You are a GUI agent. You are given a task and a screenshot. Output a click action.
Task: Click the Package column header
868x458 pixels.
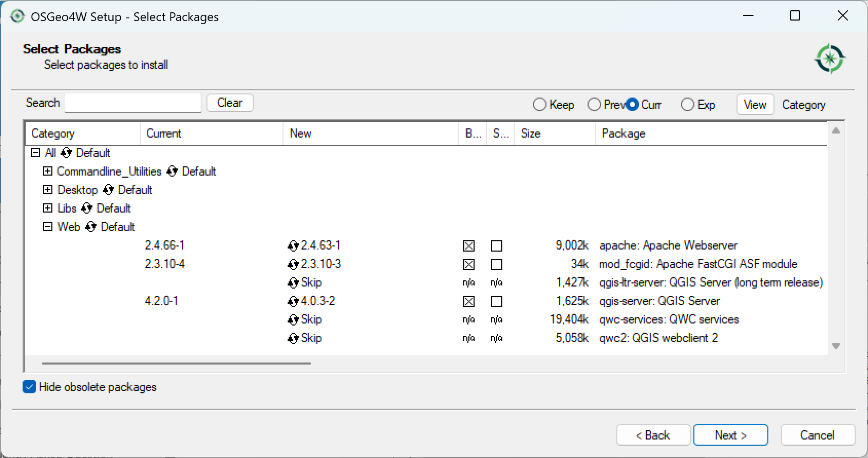tap(711, 133)
